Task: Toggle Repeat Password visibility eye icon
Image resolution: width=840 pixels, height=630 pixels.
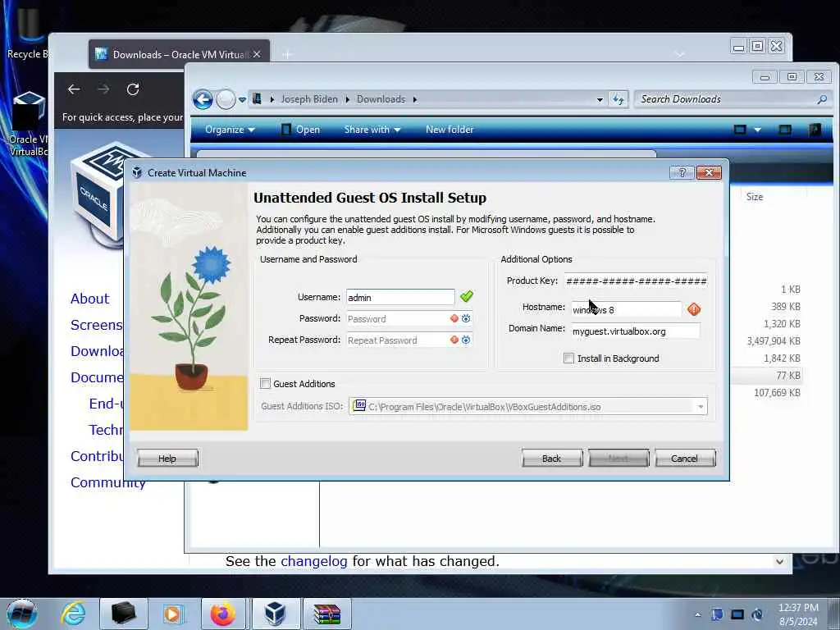Action: point(466,340)
